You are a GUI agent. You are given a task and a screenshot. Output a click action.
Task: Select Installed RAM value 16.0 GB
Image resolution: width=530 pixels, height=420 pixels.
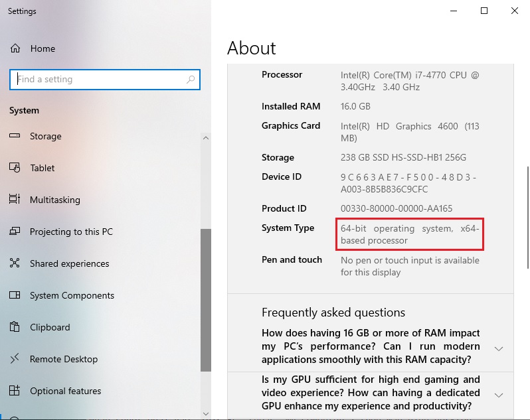[355, 106]
